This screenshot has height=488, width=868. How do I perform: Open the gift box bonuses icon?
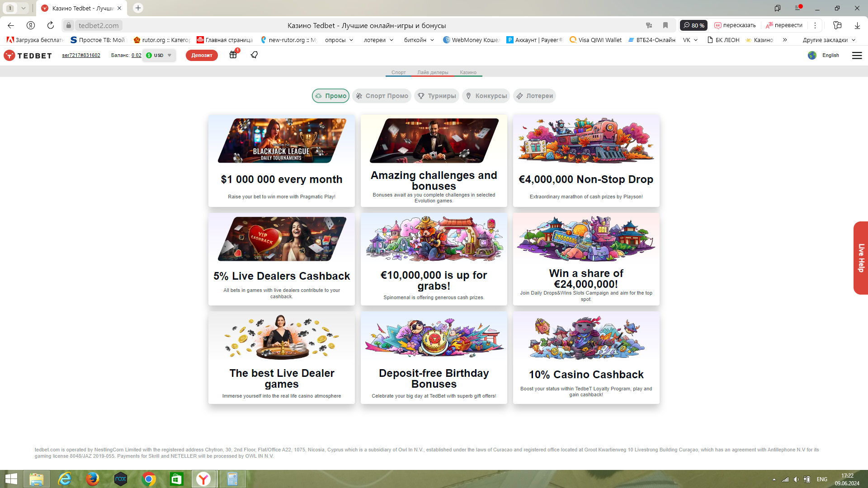[x=233, y=55]
